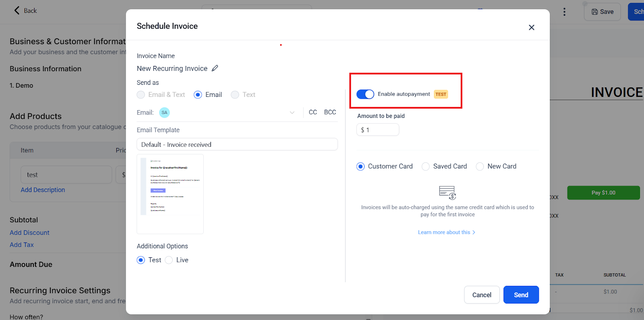Image resolution: width=644 pixels, height=320 pixels.
Task: Edit invoice name with pencil icon
Action: 215,68
